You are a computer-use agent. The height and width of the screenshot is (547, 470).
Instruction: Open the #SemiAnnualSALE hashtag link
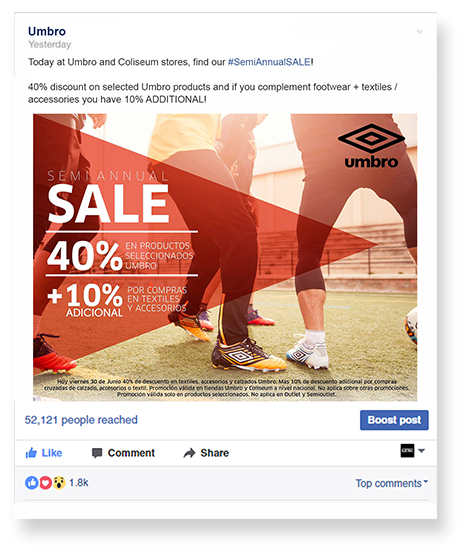269,62
